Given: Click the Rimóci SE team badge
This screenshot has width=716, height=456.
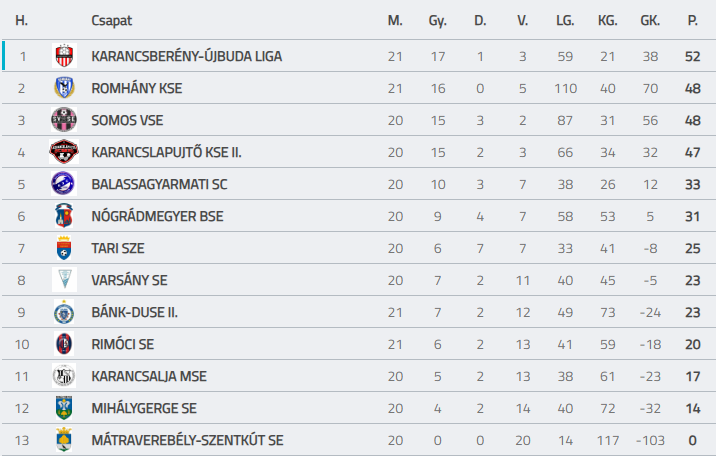Looking at the screenshot, I should tap(64, 344).
